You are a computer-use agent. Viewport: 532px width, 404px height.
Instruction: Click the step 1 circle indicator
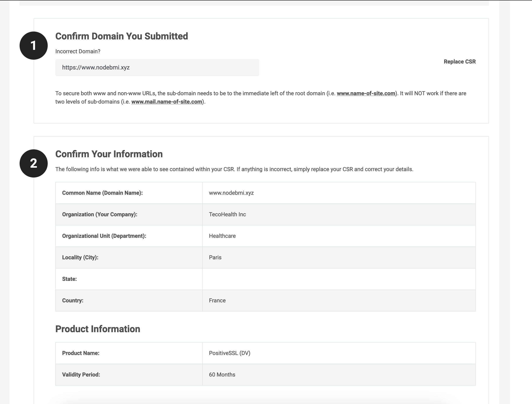[34, 45]
